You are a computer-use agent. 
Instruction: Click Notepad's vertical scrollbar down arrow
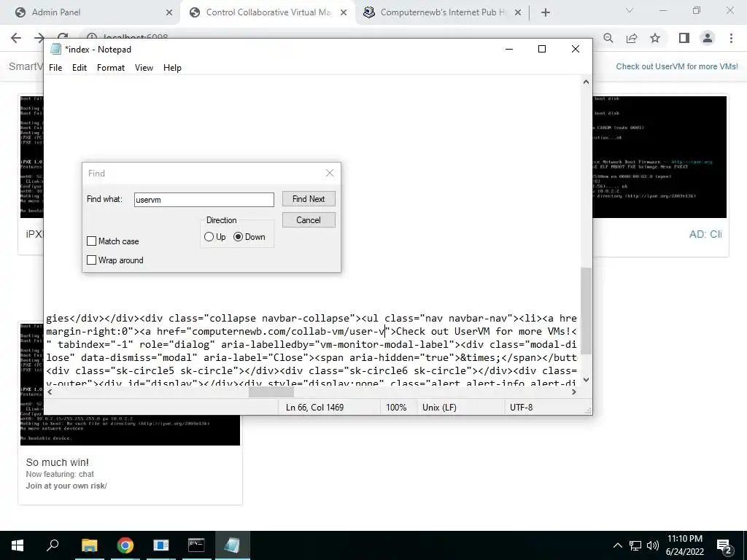tap(586, 380)
